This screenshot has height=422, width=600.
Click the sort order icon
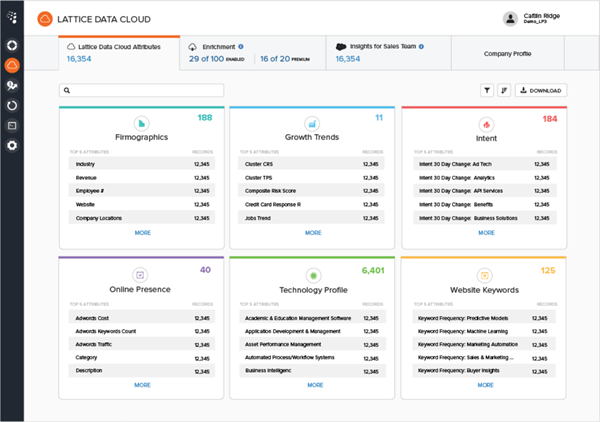(504, 90)
